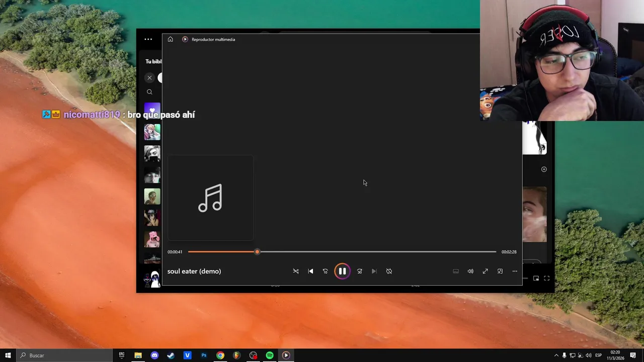This screenshot has height=362, width=644.
Task: Click the elapsed time 00:00:41
Action: pos(175,252)
